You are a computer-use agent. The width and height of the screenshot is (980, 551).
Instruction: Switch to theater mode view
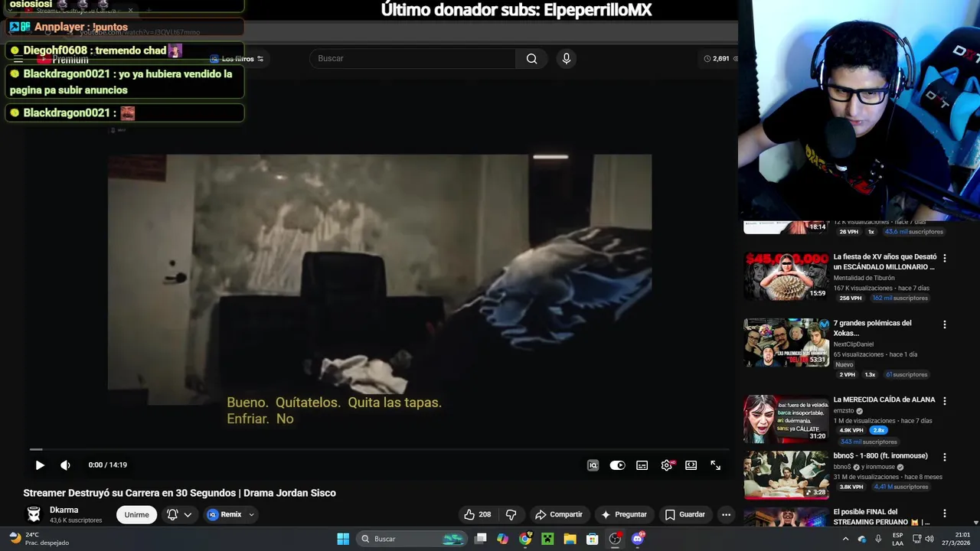pyautogui.click(x=691, y=465)
